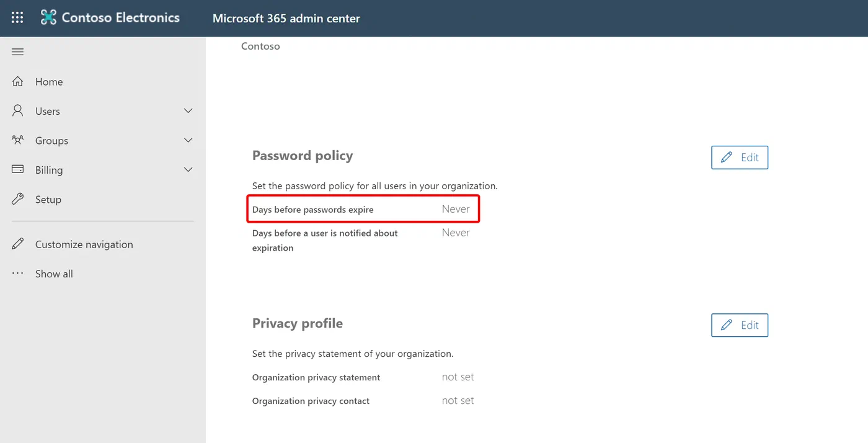
Task: Click the Organization privacy contact label
Action: 311,401
